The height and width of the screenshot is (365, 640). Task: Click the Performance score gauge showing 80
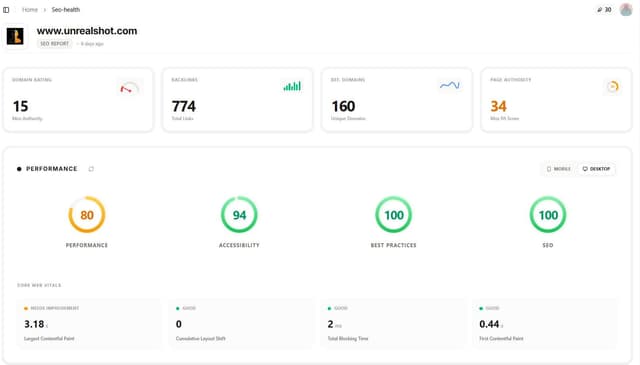87,215
